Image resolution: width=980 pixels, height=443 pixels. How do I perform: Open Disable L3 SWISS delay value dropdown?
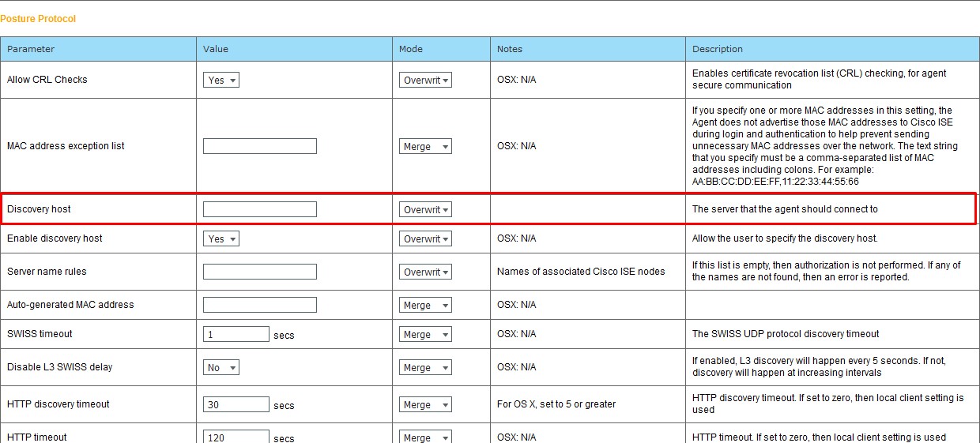(x=221, y=367)
